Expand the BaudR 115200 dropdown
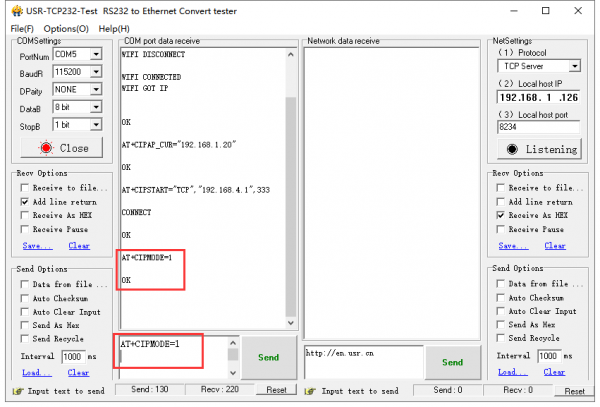This screenshot has width=600, height=407. tap(96, 73)
